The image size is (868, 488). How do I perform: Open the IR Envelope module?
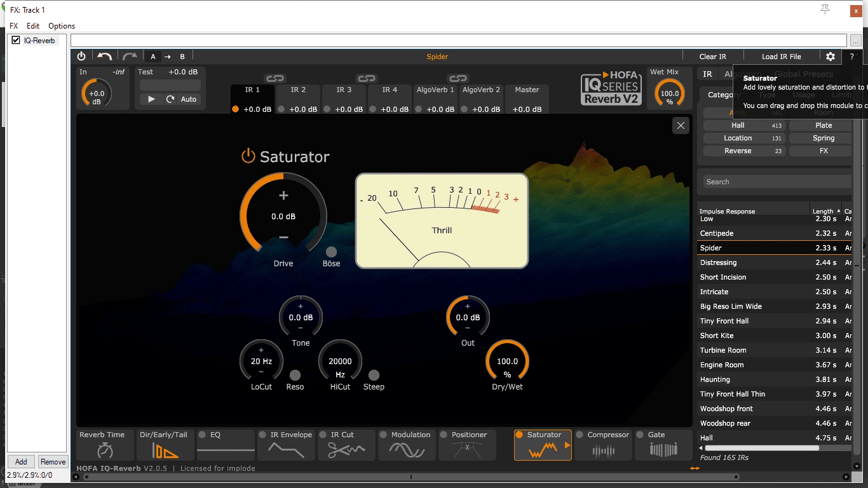pos(286,445)
